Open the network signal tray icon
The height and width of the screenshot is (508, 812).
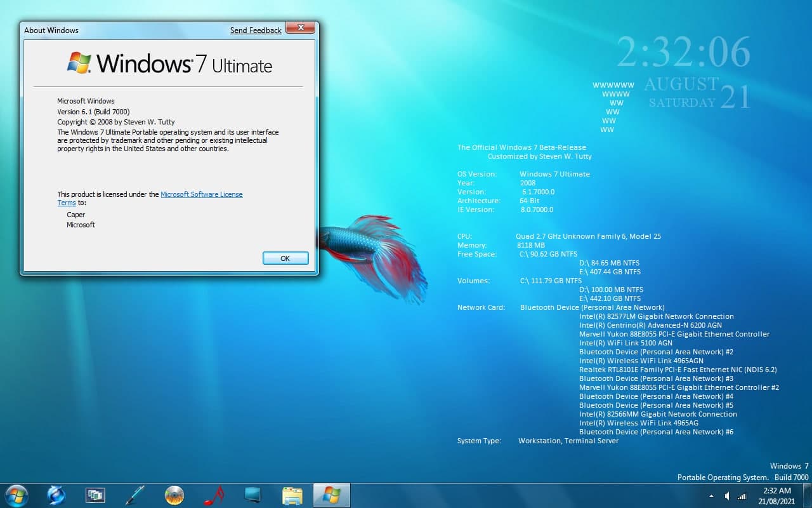[x=742, y=496]
